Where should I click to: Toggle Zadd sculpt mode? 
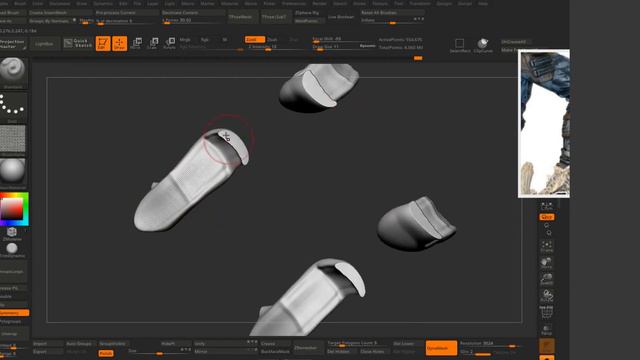(255, 40)
